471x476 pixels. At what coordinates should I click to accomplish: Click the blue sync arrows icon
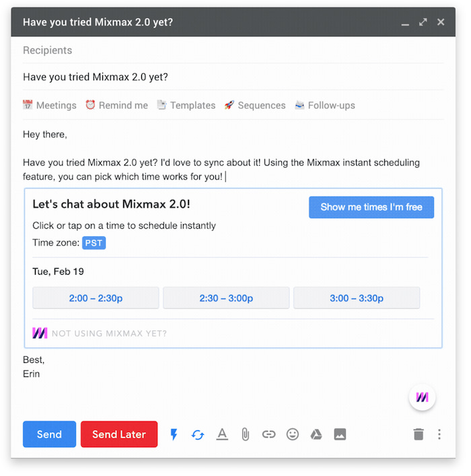(x=198, y=435)
